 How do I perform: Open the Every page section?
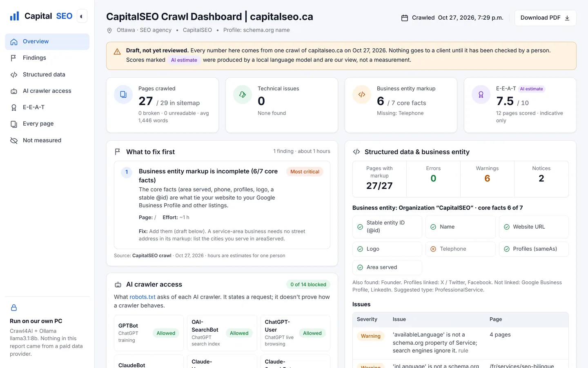(x=47, y=123)
